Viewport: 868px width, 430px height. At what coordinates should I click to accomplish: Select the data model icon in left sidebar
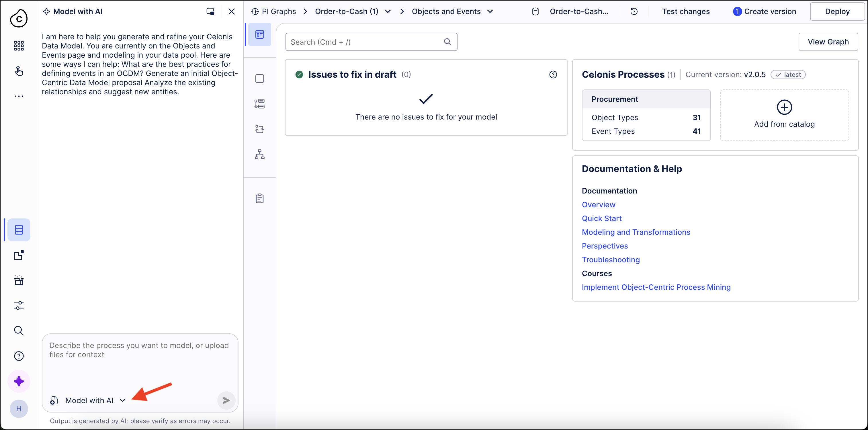click(19, 230)
